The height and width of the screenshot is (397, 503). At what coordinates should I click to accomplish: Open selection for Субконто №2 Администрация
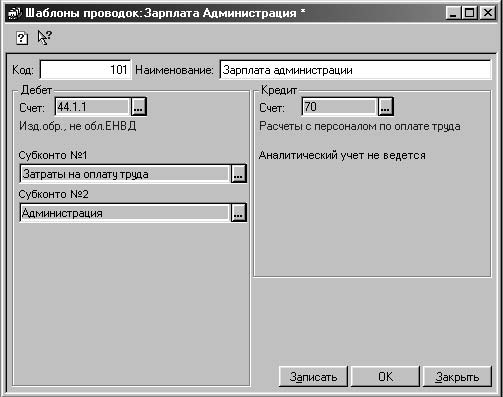click(x=238, y=213)
